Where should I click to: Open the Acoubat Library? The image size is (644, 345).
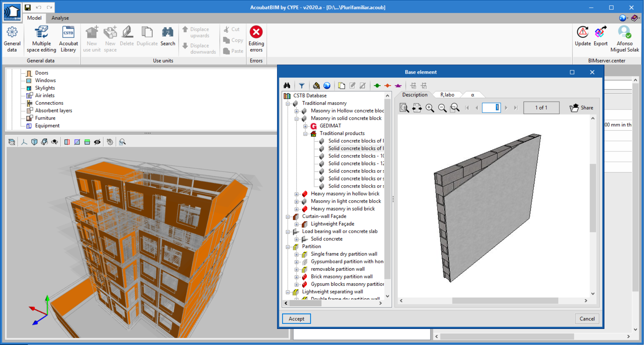pos(68,38)
